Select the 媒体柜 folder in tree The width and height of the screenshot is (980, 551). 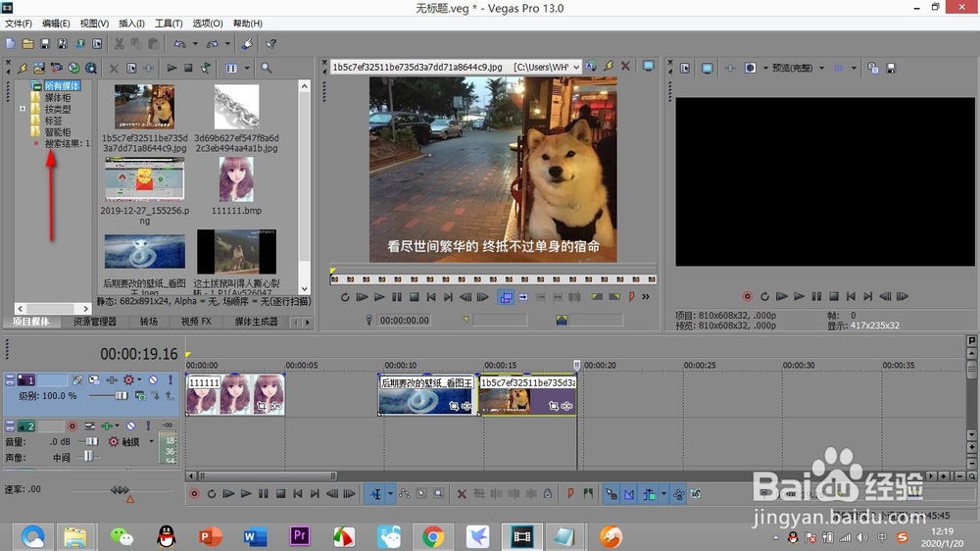(x=57, y=97)
